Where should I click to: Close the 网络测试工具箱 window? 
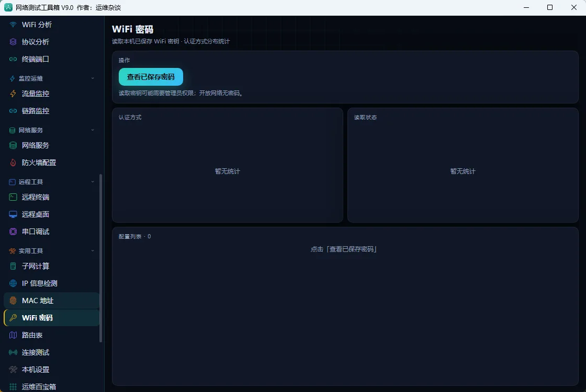tap(573, 7)
